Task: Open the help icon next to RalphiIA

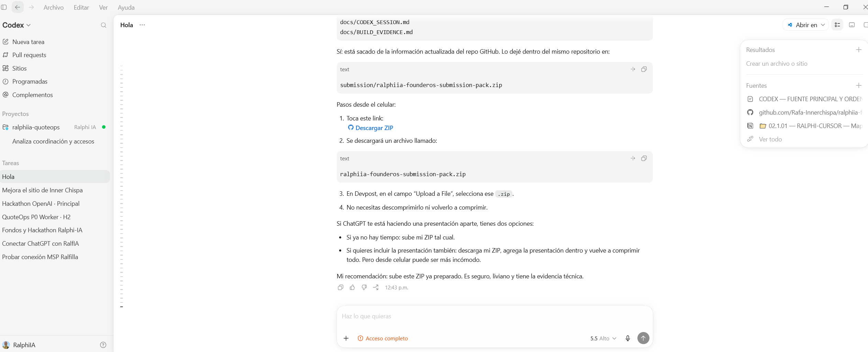Action: 103,345
